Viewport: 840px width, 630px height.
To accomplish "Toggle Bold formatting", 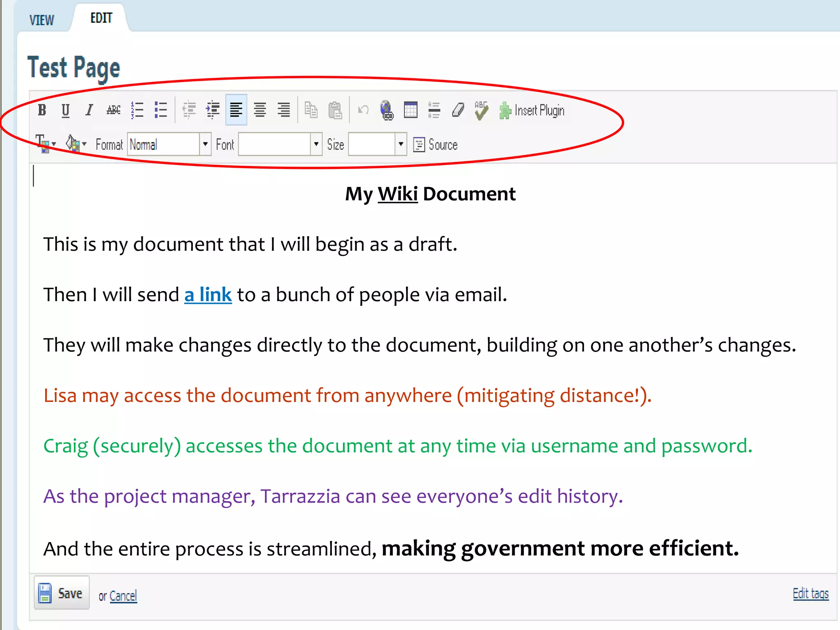I will point(42,110).
